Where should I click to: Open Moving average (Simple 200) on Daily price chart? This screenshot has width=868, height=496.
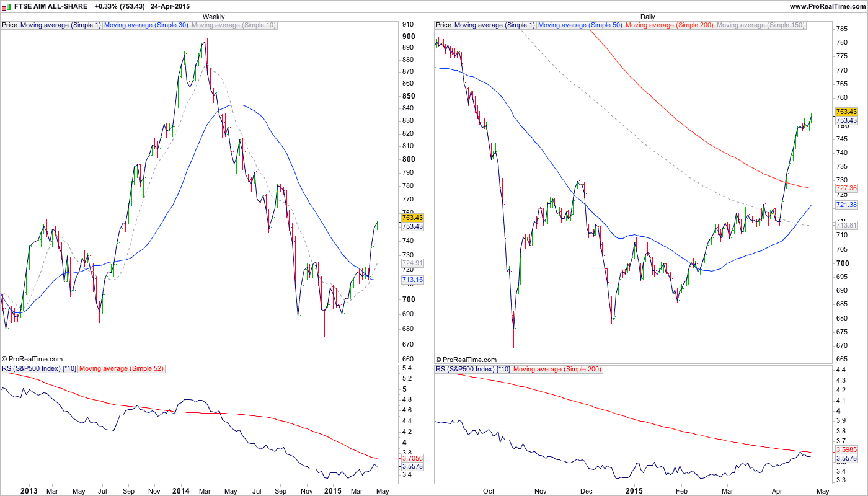pyautogui.click(x=670, y=25)
